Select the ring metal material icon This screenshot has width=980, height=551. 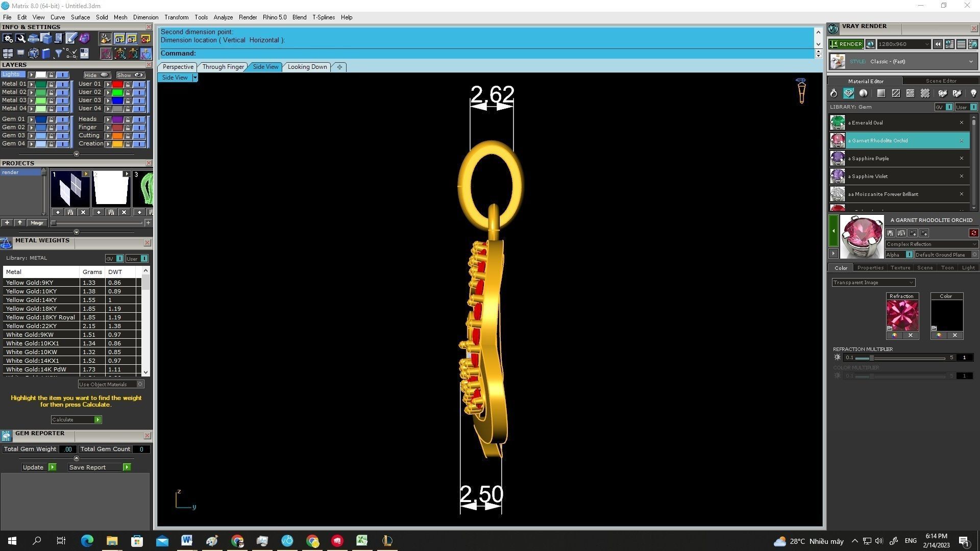(834, 93)
